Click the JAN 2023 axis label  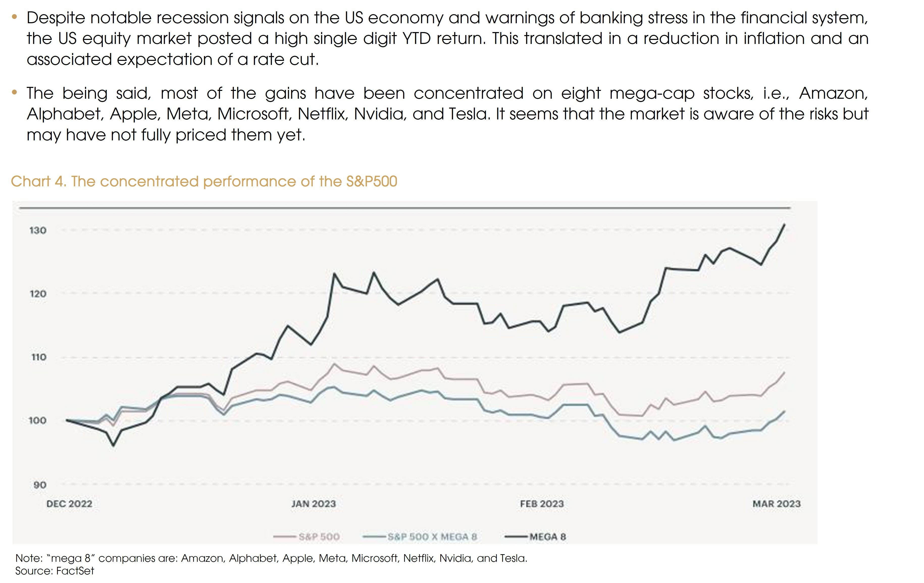313,503
